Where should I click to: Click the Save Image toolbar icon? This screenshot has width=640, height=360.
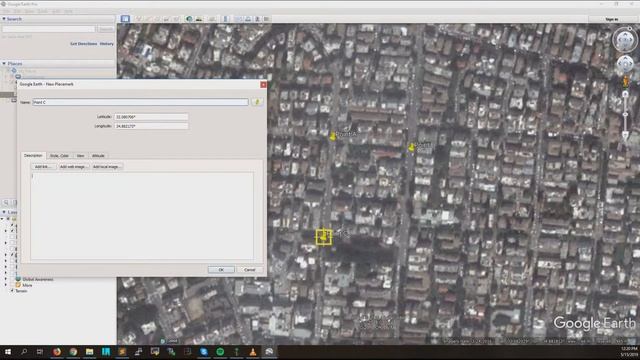point(257,19)
